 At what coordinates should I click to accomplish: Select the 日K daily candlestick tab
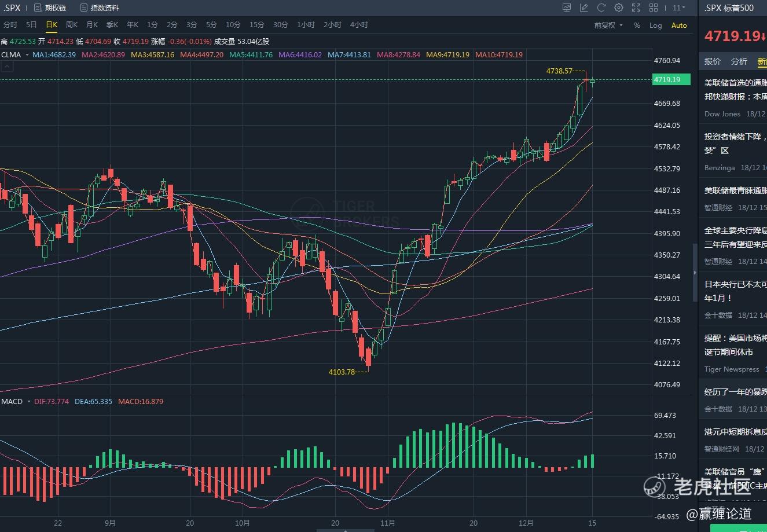coord(52,25)
